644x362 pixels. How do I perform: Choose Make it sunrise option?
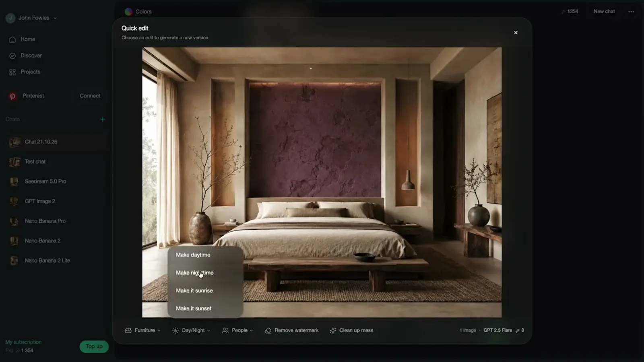pos(205,290)
